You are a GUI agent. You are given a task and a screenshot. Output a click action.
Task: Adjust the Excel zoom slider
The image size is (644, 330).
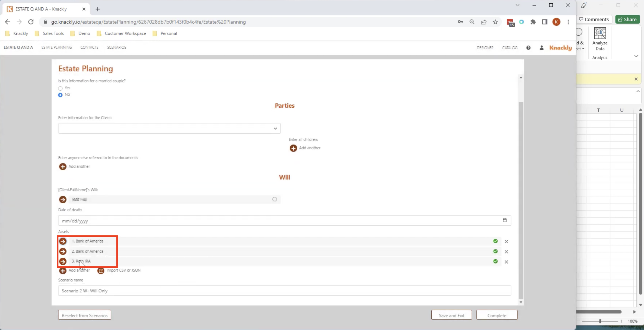tap(600, 321)
